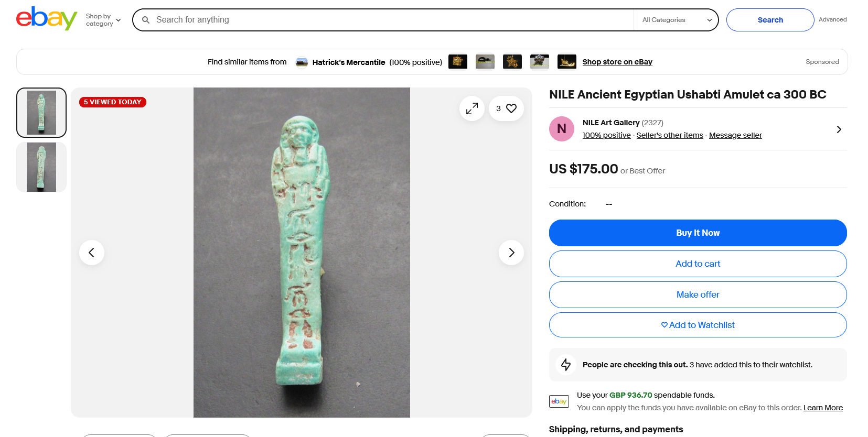Screen dimensions: 868x437
Task: Go to the previous product image
Action: coord(92,253)
